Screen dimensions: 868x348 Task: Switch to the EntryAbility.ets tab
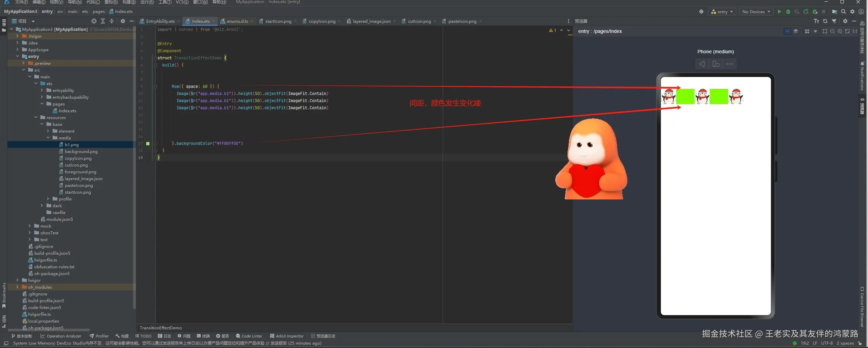tap(160, 21)
